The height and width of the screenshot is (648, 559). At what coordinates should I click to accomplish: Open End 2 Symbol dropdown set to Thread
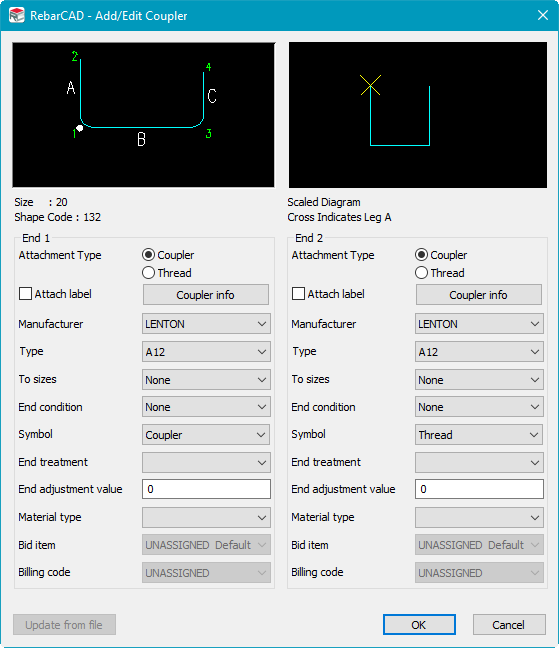click(479, 435)
